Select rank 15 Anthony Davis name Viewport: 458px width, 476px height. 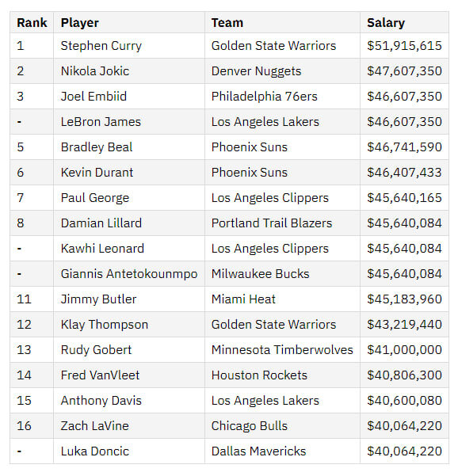pos(101,401)
